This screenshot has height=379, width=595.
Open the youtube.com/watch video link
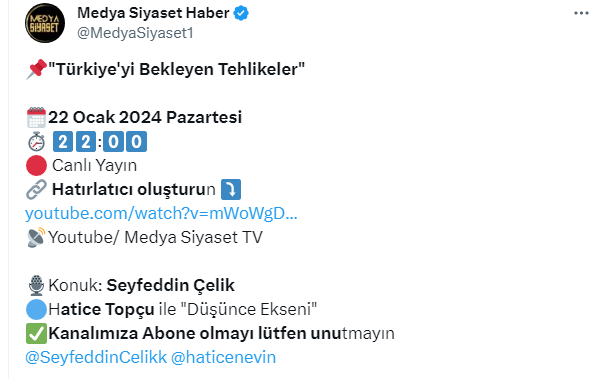point(161,213)
